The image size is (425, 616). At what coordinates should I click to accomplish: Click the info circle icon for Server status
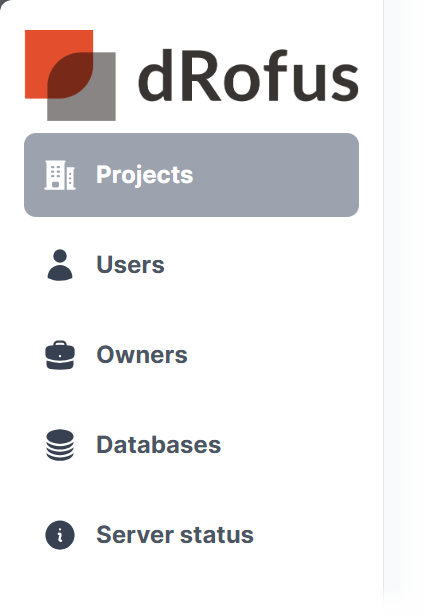pyautogui.click(x=60, y=535)
